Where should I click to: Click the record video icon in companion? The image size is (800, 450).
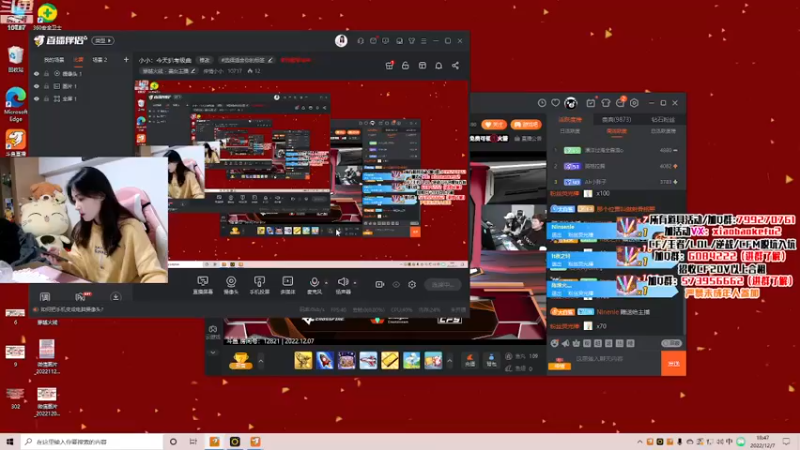(x=380, y=285)
